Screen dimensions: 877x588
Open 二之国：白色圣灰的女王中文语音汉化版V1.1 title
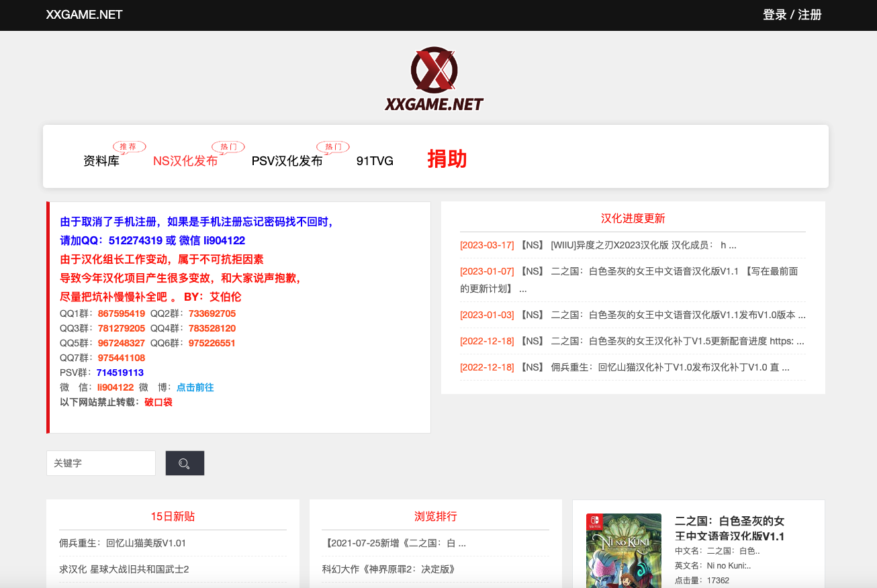pos(730,528)
